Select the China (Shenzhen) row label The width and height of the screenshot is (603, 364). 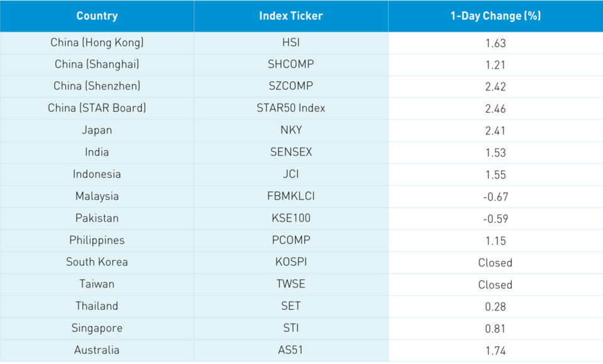tap(97, 87)
